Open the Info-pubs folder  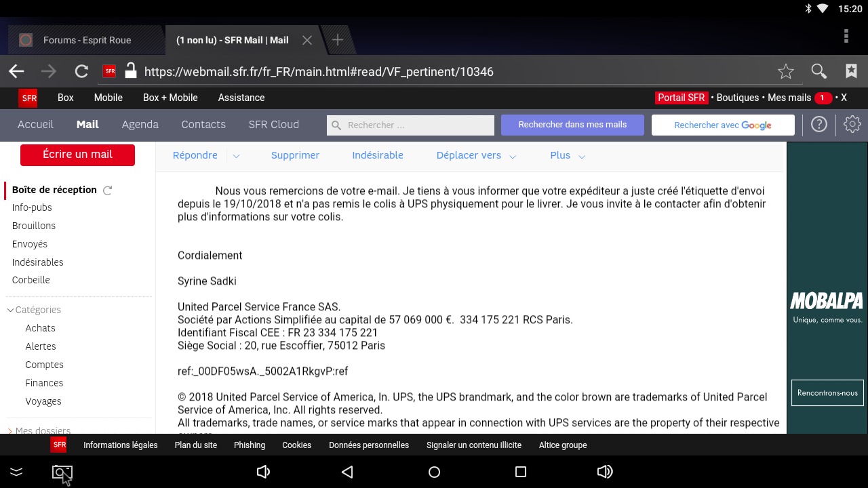click(32, 207)
